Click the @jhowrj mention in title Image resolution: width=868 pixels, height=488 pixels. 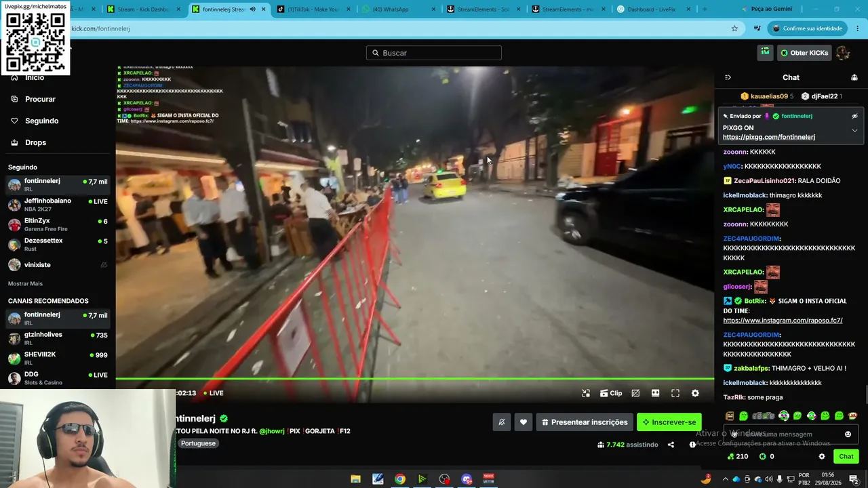pyautogui.click(x=272, y=431)
